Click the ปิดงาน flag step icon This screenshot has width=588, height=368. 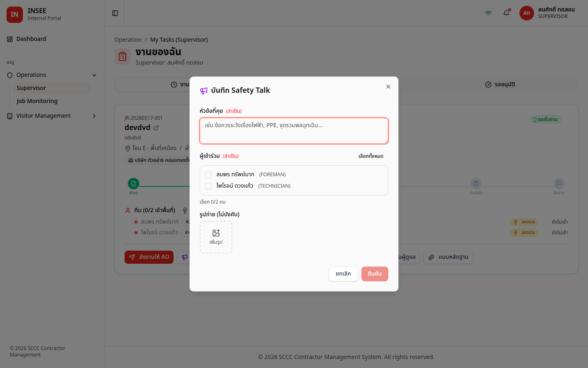[559, 184]
